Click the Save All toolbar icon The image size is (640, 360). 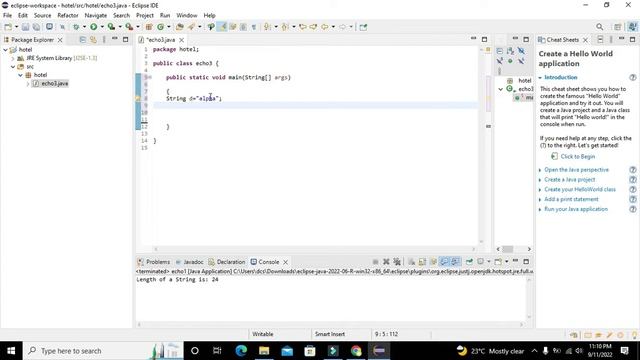coord(36,27)
